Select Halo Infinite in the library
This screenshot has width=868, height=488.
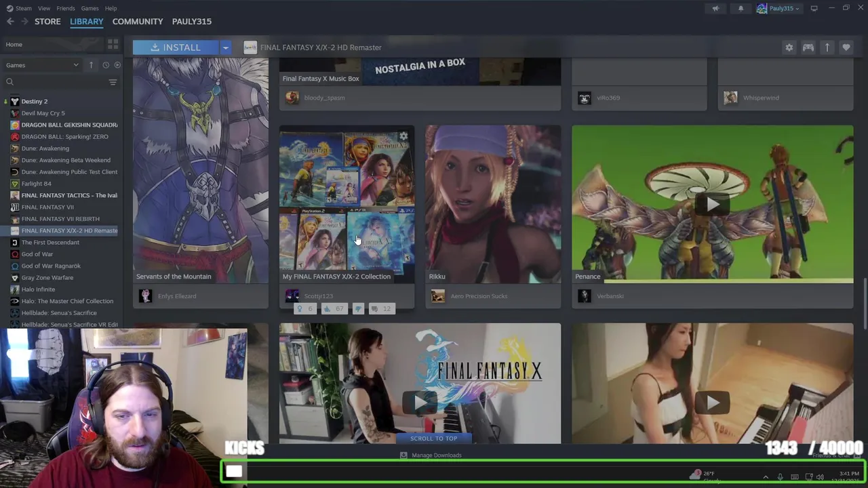pos(38,289)
